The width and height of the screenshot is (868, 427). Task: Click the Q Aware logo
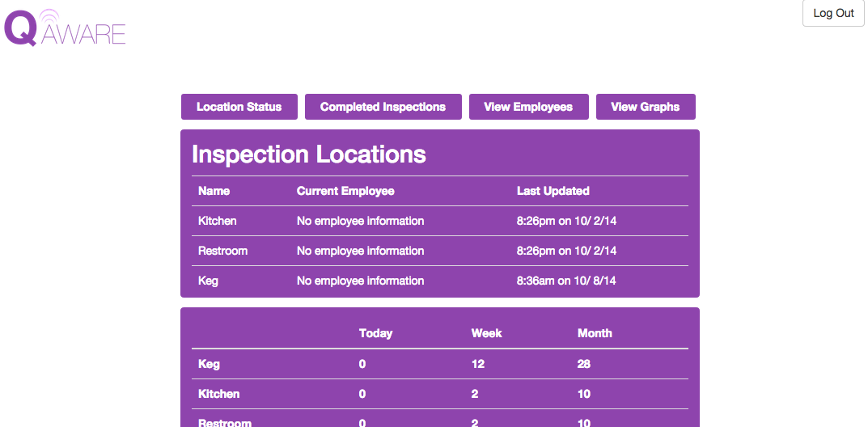65,27
